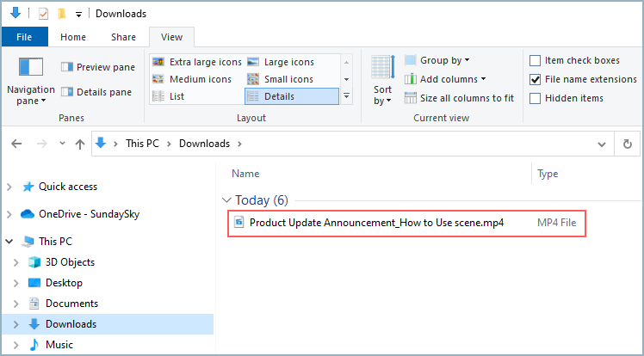The image size is (644, 356).
Task: Open the File menu tab
Action: (24, 37)
